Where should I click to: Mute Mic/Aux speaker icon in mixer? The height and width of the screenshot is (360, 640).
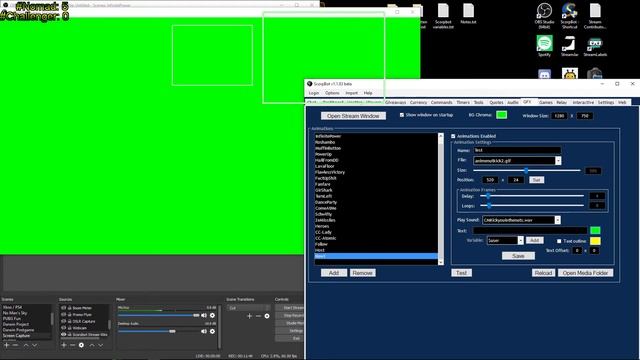204,316
